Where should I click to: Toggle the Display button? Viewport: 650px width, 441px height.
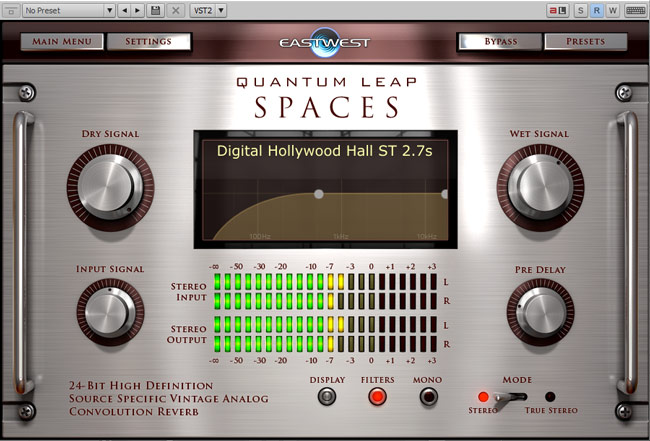327,396
